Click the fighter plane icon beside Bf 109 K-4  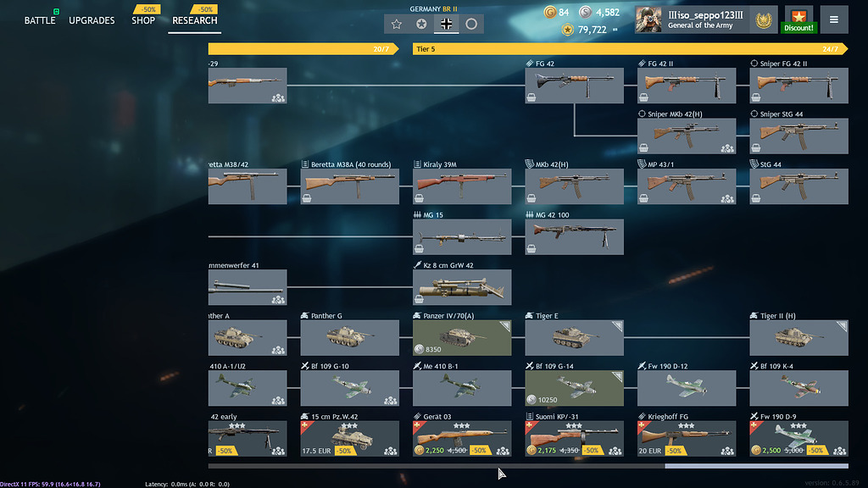754,366
